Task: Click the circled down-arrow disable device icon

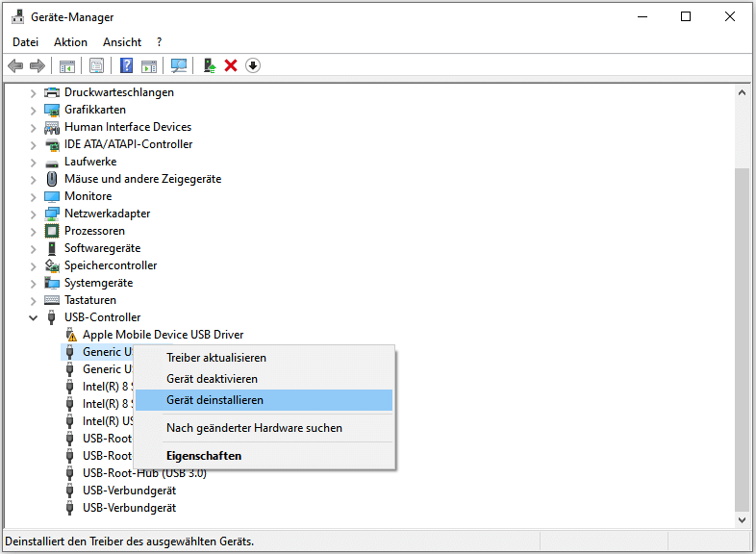Action: tap(253, 65)
